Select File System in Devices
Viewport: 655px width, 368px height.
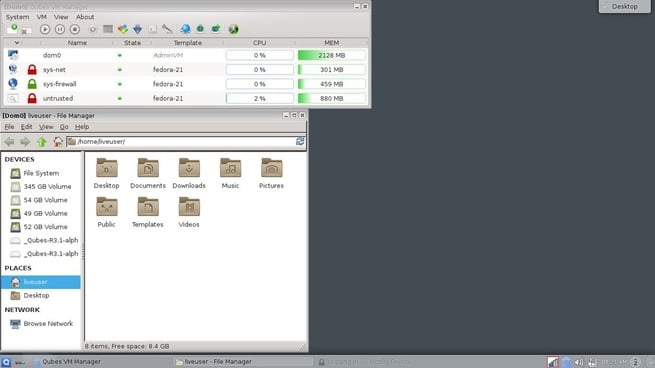(x=41, y=173)
